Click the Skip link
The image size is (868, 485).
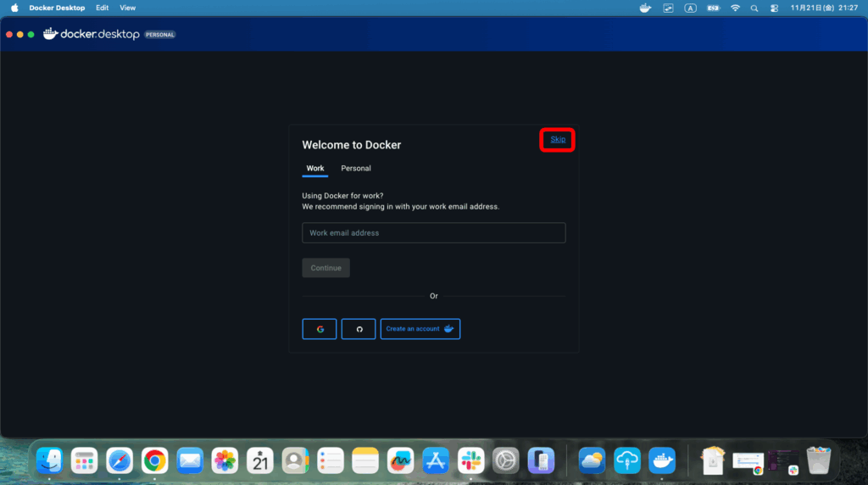coord(558,139)
